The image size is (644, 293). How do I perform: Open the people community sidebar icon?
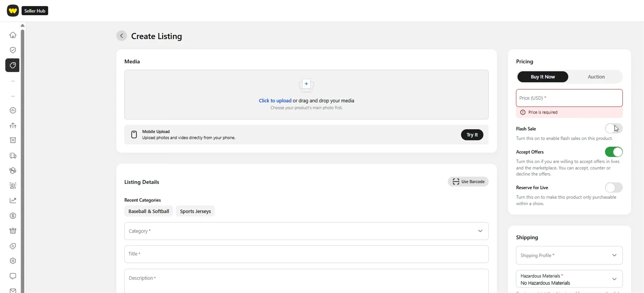13,186
